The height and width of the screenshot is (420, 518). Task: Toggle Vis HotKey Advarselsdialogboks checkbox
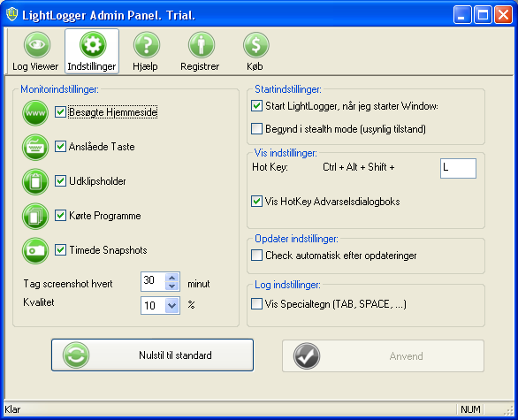pos(256,202)
